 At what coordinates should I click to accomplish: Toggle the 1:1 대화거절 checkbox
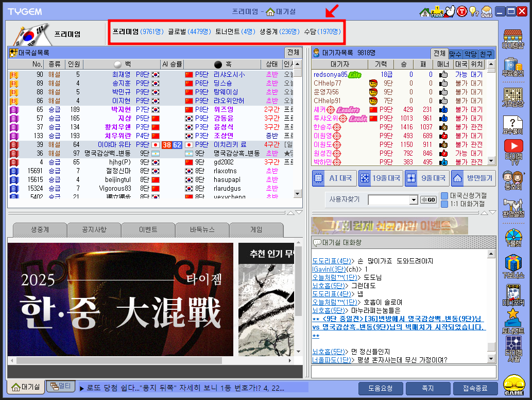[x=444, y=204]
